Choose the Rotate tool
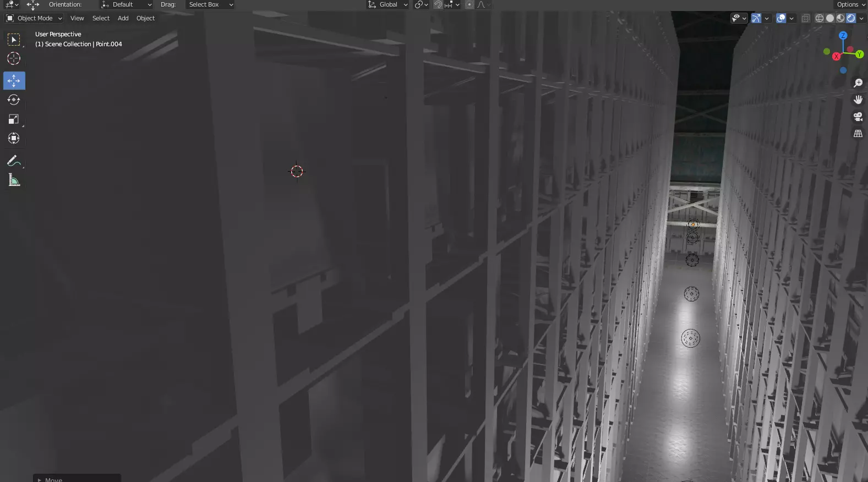This screenshot has height=482, width=868. tap(14, 100)
